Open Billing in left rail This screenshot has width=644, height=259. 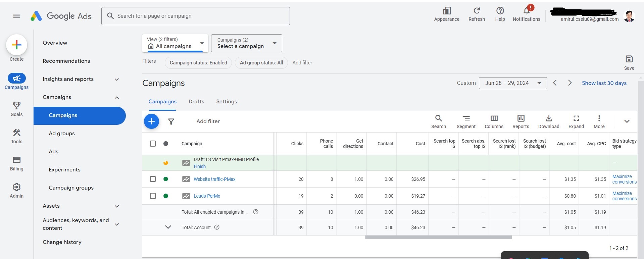(16, 163)
